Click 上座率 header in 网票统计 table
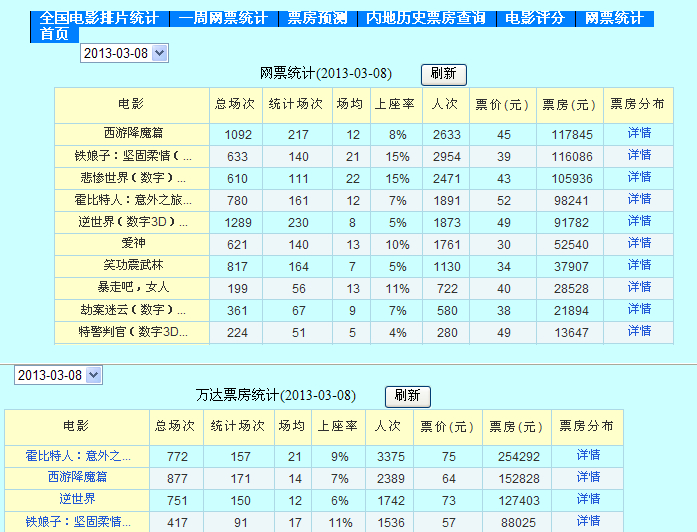Screen dimensions: 697x532 (395, 104)
